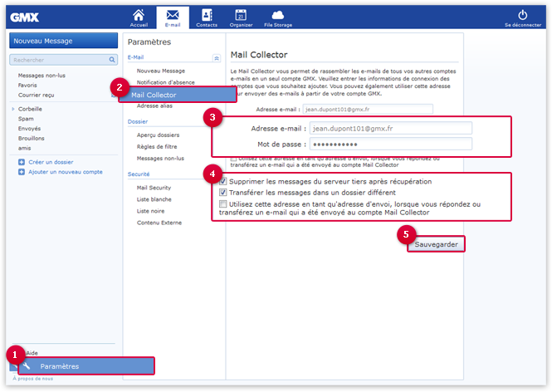Click Se déconnecter power icon
Image resolution: width=552 pixels, height=392 pixels.
click(x=522, y=15)
